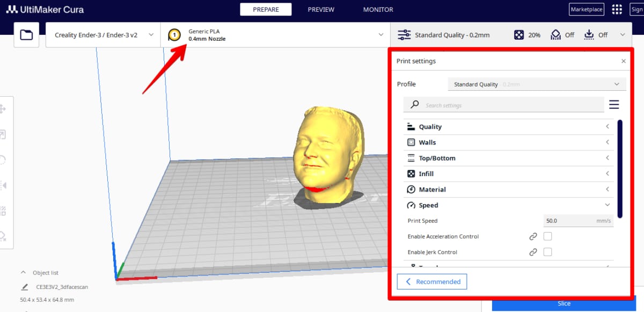644x312 pixels.
Task: Click the Search settings field
Action: (x=504, y=105)
